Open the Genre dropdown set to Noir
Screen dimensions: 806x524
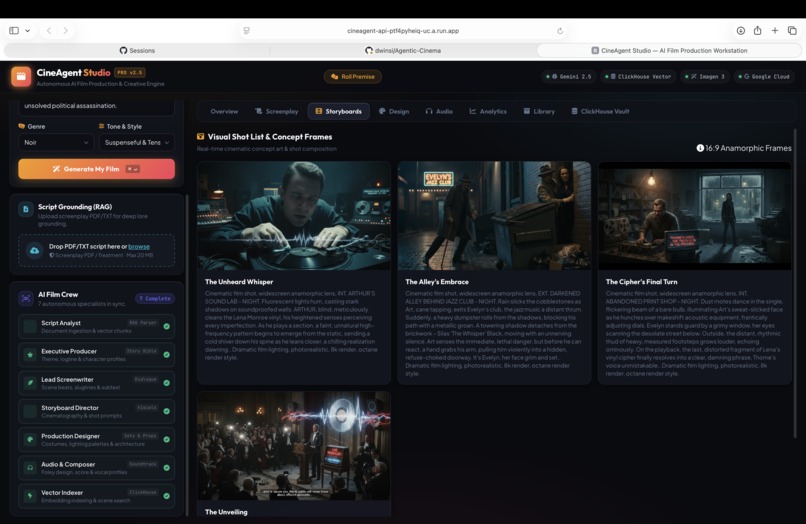(56, 142)
